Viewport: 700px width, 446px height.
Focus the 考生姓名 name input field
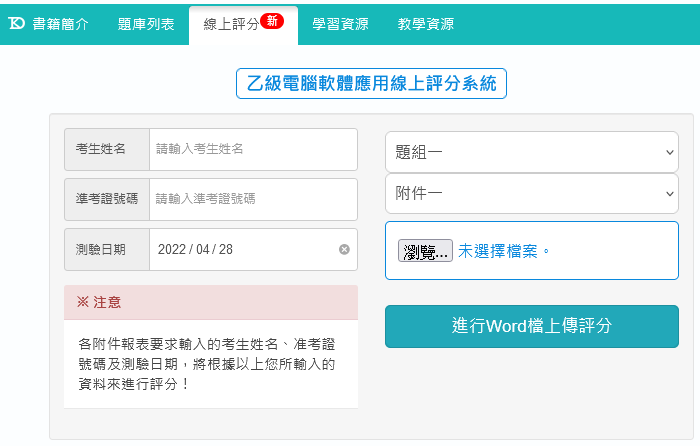(x=253, y=149)
